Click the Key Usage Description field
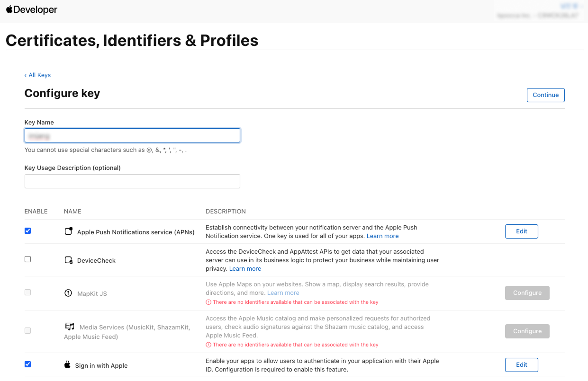588x381 pixels. (132, 181)
